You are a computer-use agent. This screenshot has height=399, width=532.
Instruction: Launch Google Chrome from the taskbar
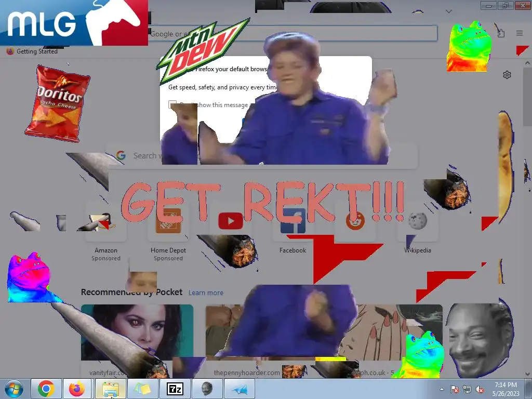pyautogui.click(x=46, y=389)
